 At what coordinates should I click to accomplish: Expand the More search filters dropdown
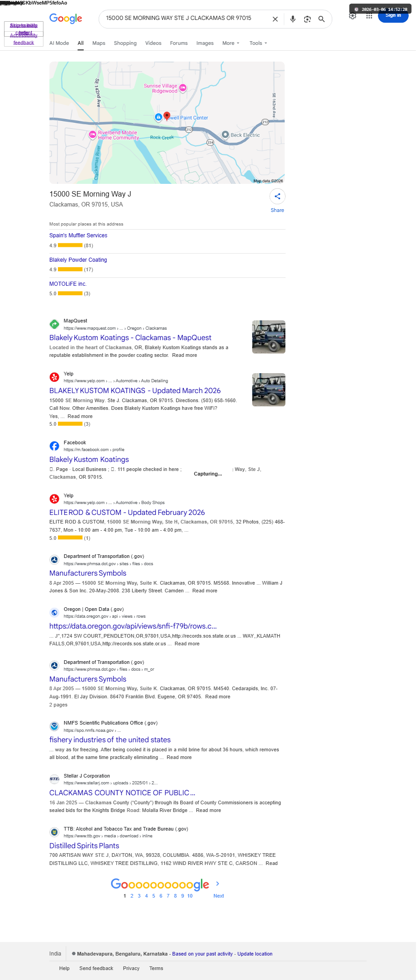point(231,43)
